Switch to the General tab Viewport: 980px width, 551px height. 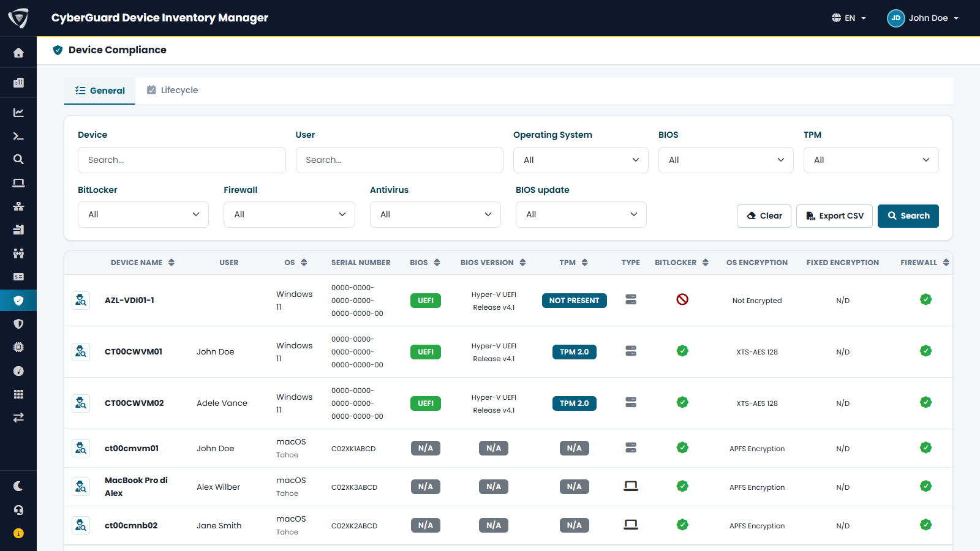100,91
